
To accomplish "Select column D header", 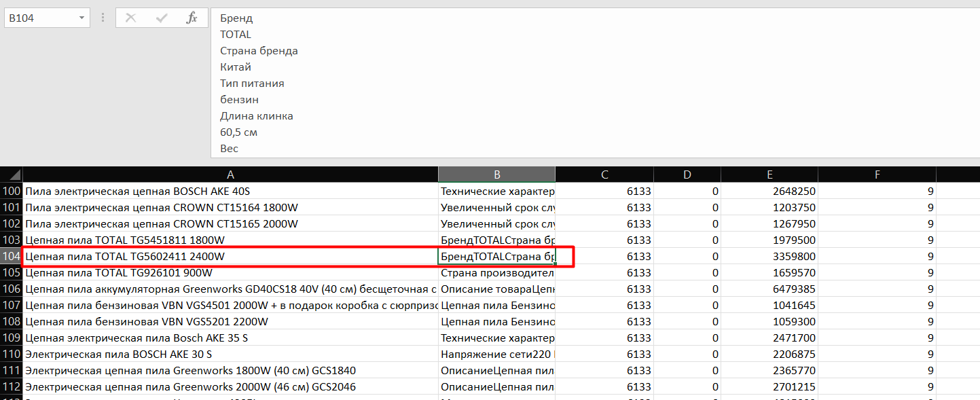I will tap(687, 175).
